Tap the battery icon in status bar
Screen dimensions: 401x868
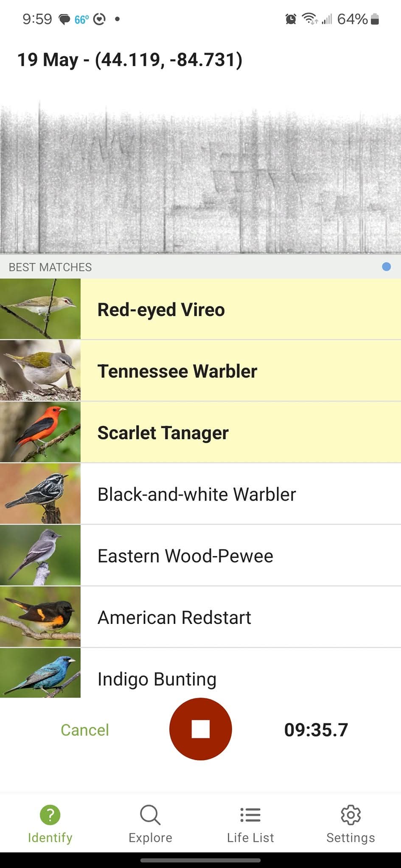click(375, 19)
